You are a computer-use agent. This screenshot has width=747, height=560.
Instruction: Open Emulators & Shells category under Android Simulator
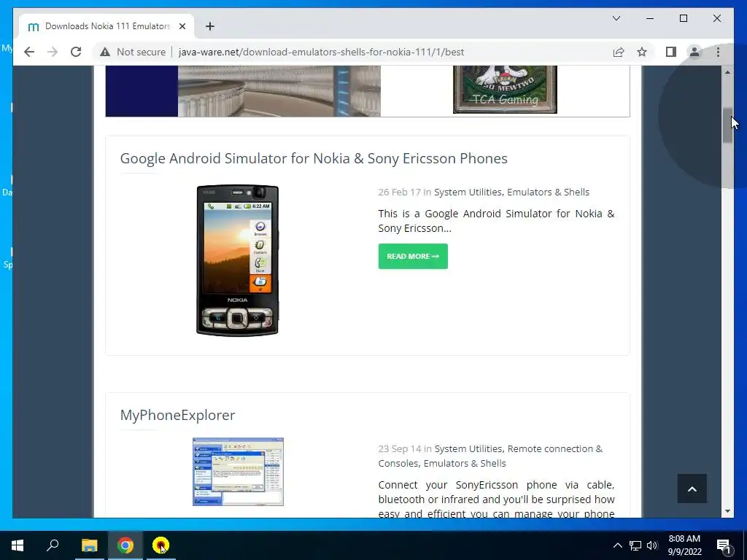548,192
